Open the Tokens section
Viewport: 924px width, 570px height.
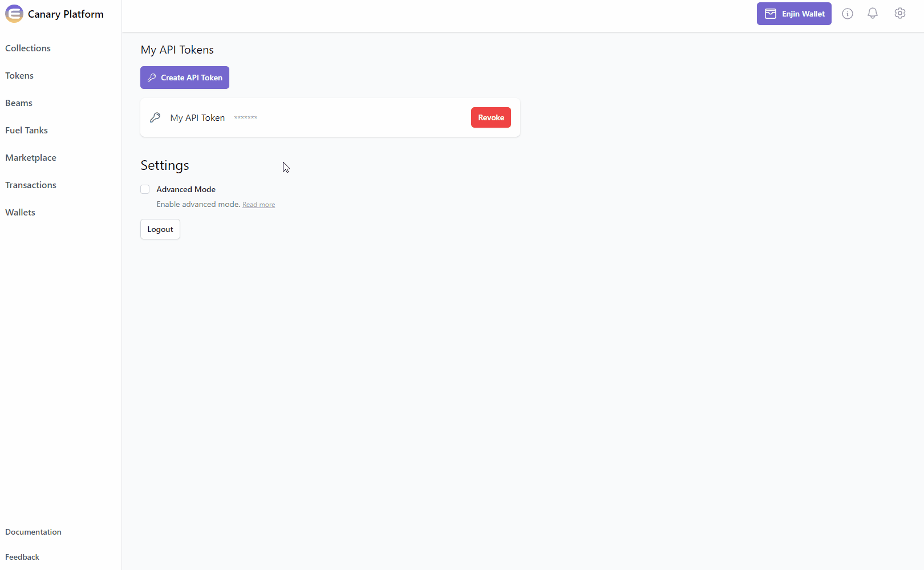tap(19, 75)
